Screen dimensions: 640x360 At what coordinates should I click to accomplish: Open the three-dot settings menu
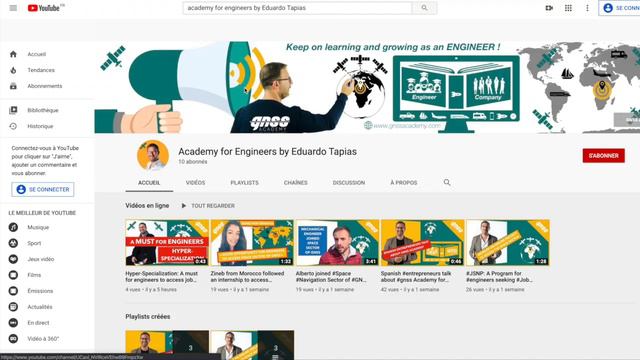tap(587, 8)
